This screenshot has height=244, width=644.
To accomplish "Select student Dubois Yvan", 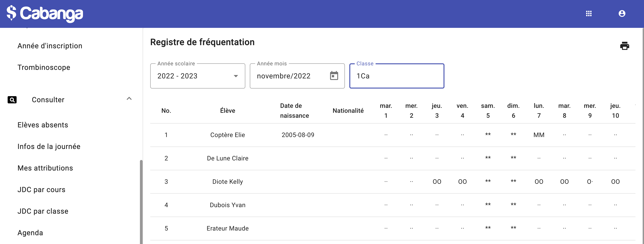I will coord(228,205).
